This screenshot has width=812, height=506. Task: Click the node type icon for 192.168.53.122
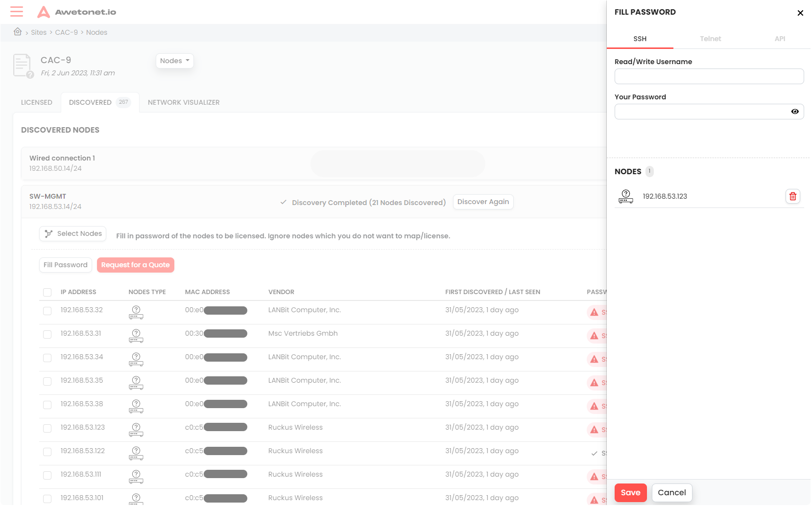tap(136, 453)
